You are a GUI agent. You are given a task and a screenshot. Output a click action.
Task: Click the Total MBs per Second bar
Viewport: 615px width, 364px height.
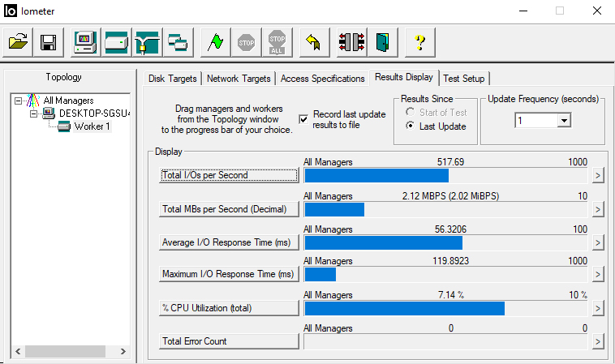pos(445,210)
